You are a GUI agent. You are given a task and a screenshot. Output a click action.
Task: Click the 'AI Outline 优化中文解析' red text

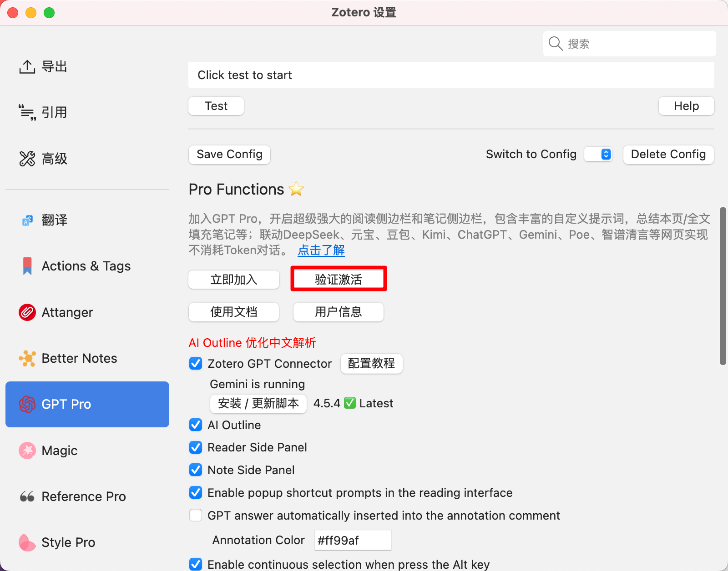pos(252,343)
